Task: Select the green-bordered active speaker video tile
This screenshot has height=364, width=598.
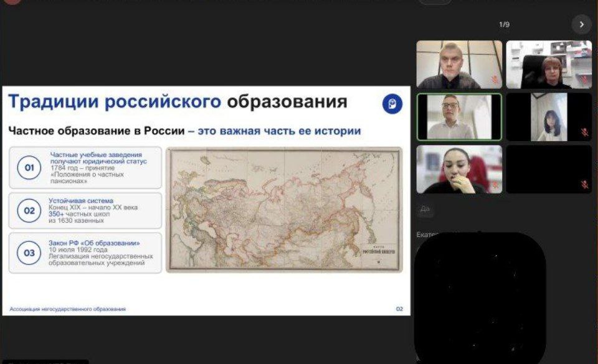Action: click(459, 117)
